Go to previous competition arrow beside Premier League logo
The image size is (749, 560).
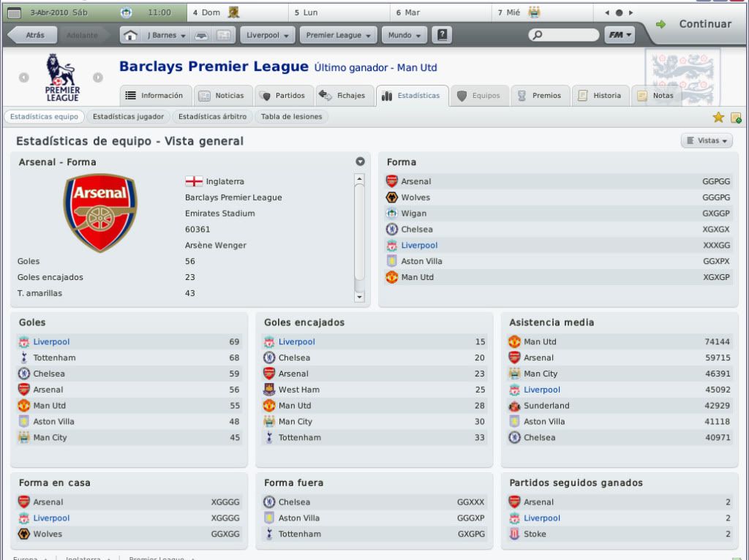(24, 77)
